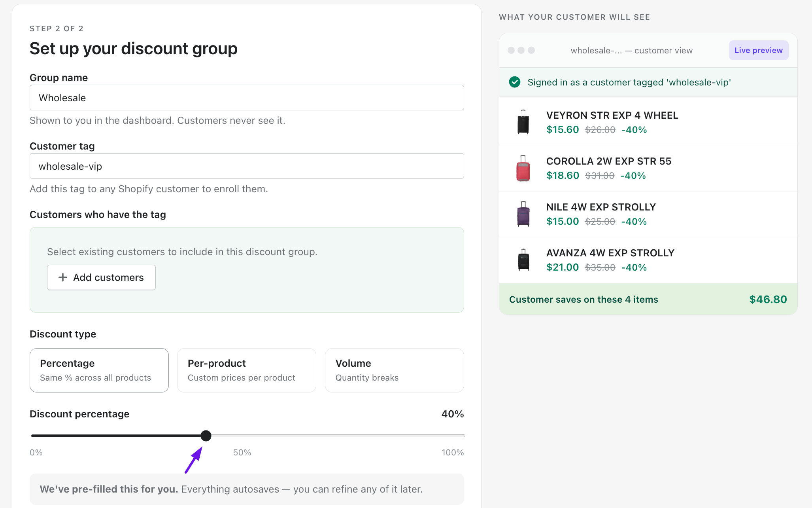Click the Group name input field
This screenshot has width=812, height=508.
tap(247, 98)
